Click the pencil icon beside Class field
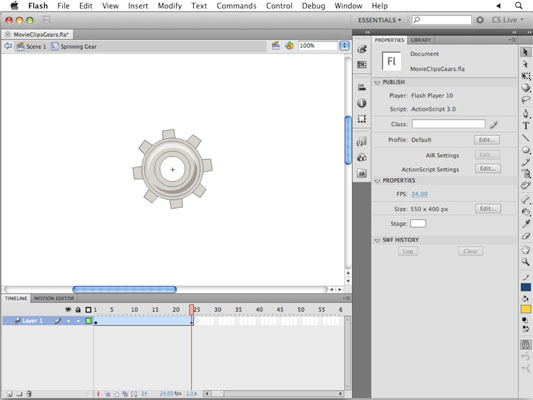533x400 pixels. 494,125
